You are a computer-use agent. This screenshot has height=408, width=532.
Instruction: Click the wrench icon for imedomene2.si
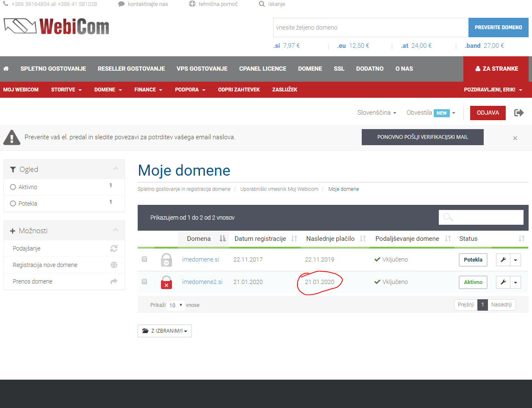click(x=503, y=282)
